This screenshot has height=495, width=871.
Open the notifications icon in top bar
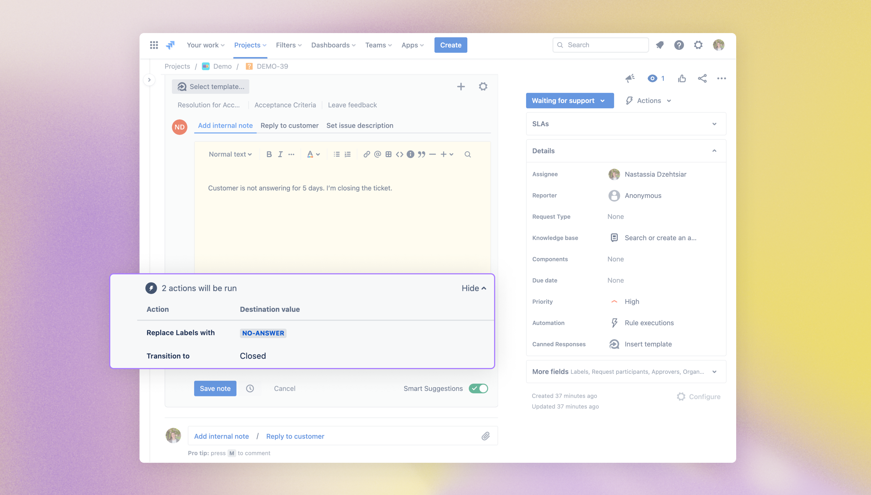coord(660,45)
